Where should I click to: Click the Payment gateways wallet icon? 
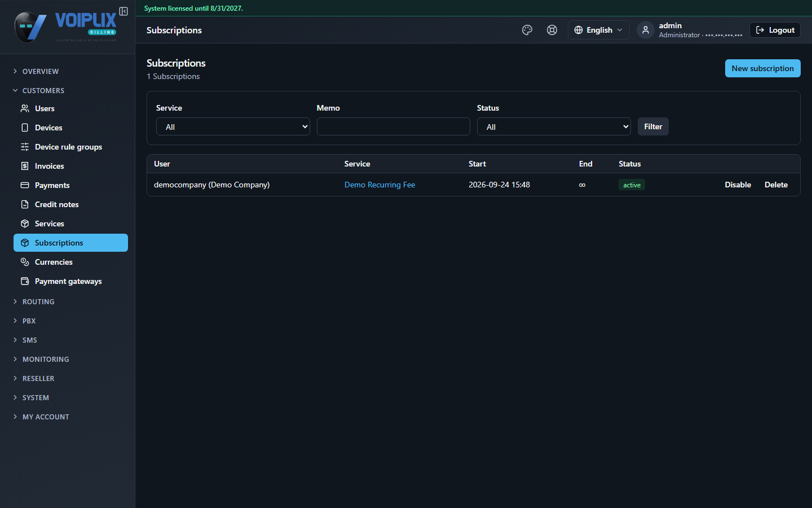pos(25,281)
